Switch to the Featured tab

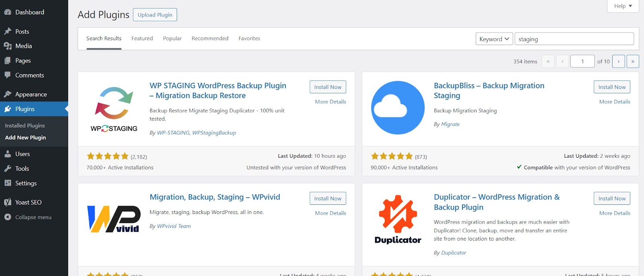(142, 39)
